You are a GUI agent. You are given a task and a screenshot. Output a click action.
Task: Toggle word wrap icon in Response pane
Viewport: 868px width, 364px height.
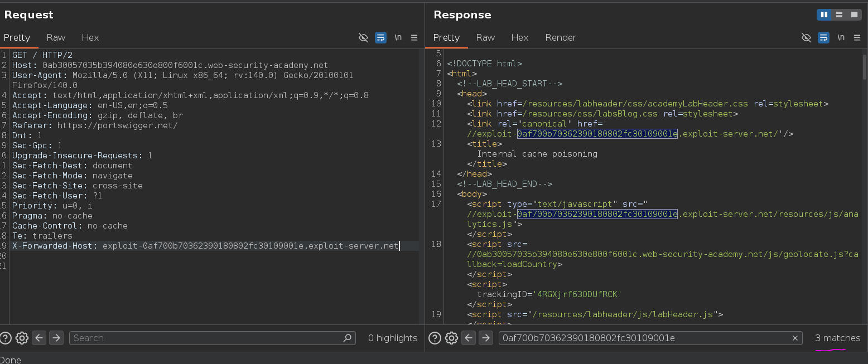(823, 37)
